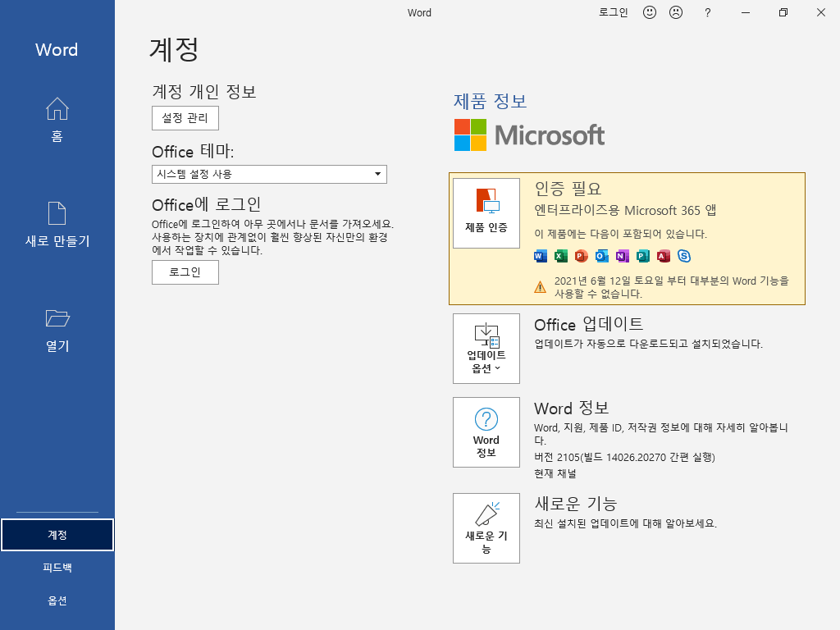Click the Outlook app icon in product list
Screen dimensions: 840x630
pos(601,256)
